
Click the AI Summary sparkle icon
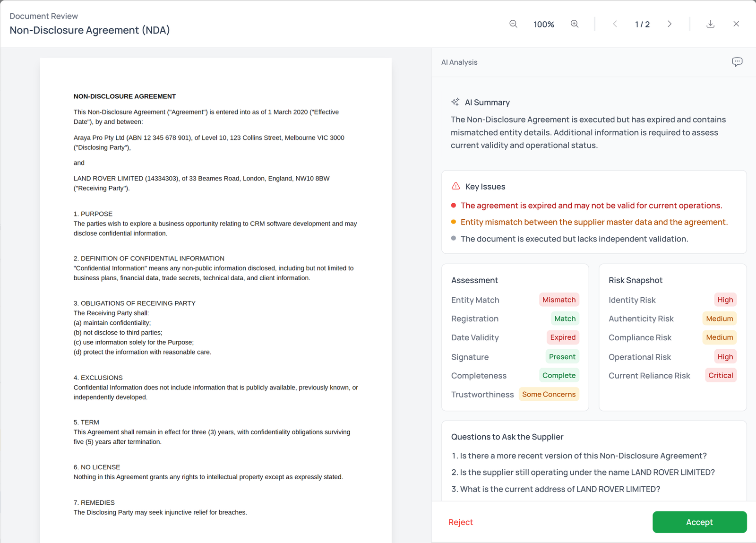click(455, 102)
